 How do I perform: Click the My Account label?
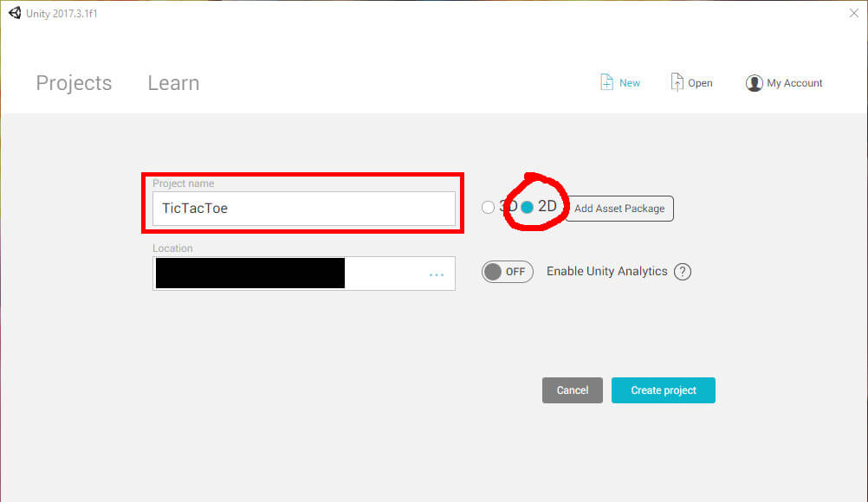click(x=794, y=83)
